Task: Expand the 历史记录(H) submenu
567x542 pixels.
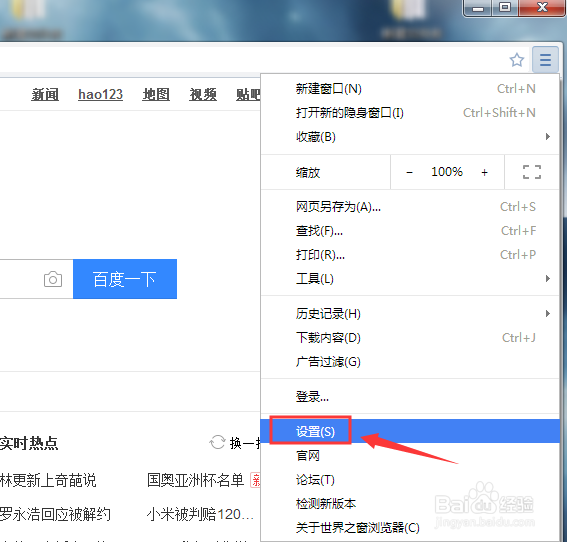Action: 410,313
